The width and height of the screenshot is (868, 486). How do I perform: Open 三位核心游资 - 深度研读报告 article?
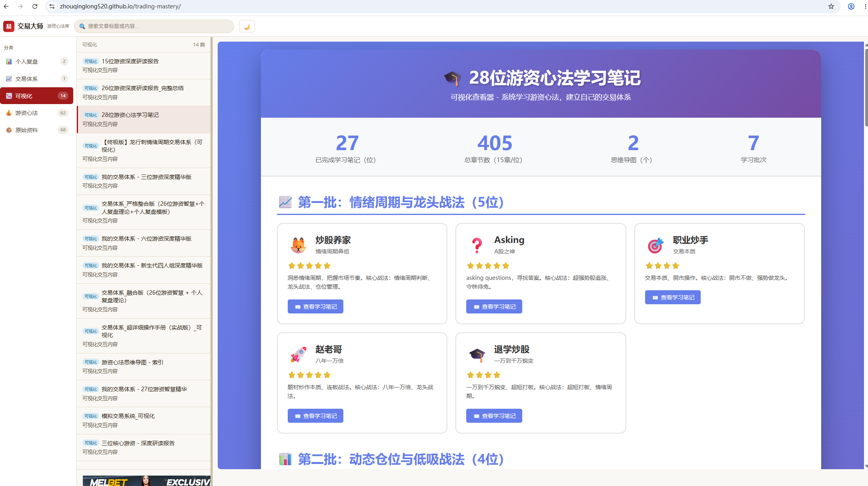[144, 448]
